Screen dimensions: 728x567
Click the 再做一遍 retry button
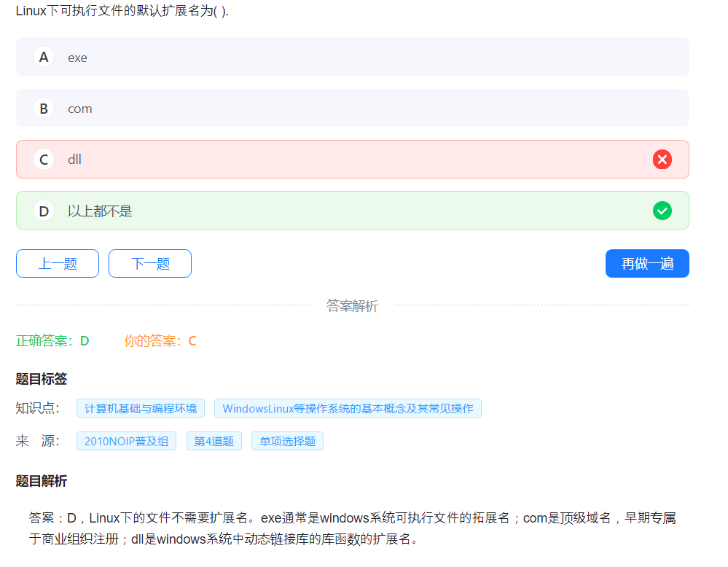click(x=647, y=263)
